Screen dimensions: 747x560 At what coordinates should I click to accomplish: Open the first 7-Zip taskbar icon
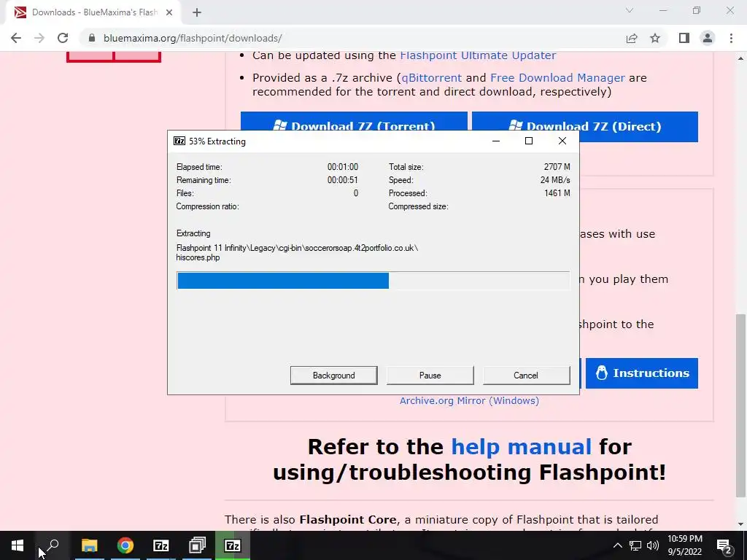(x=161, y=545)
